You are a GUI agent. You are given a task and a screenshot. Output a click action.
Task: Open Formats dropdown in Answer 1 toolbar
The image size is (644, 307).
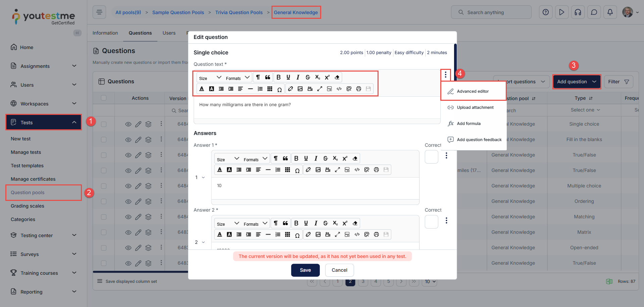[x=255, y=159]
